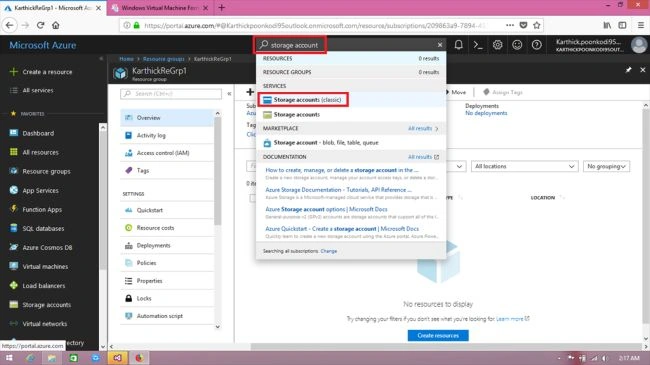Open Deployments menu item
The image size is (650, 365).
pos(167,246)
